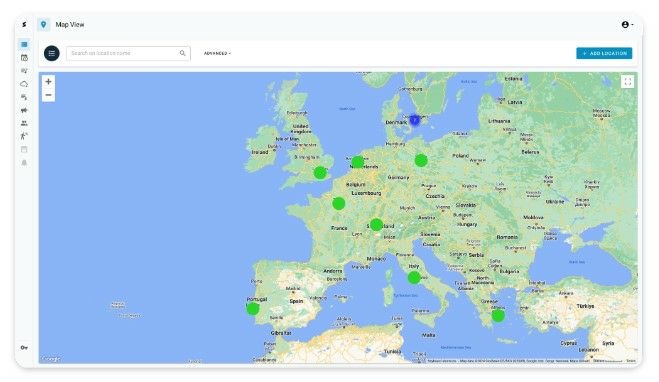Select the green marker in southern England

coord(320,173)
